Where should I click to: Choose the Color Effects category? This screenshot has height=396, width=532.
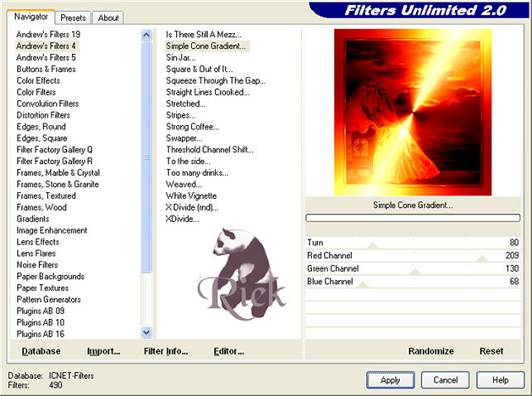(x=38, y=80)
